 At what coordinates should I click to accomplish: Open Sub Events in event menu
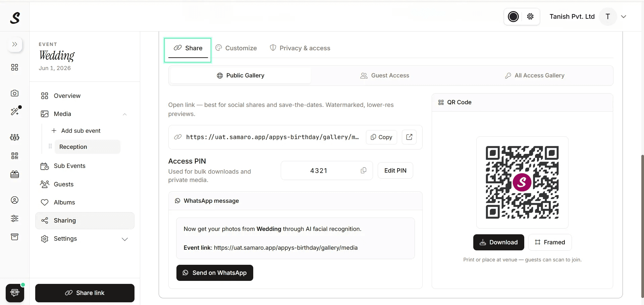click(x=85, y=166)
